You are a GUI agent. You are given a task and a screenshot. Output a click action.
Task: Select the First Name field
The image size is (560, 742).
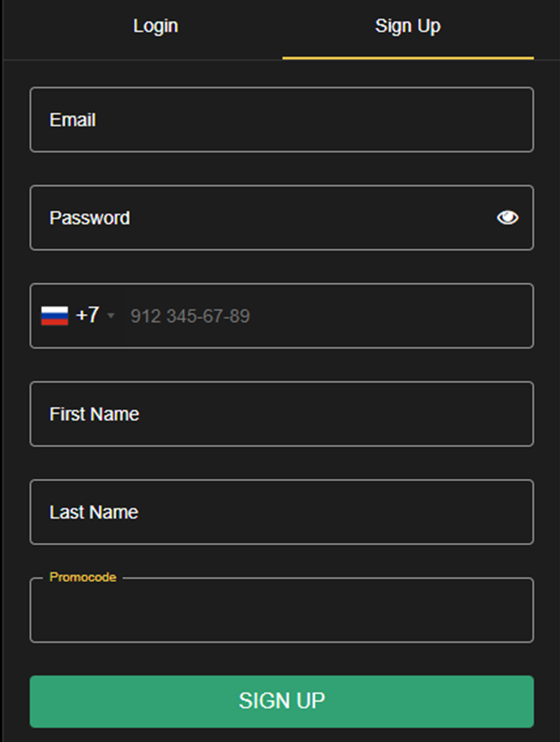(281, 414)
